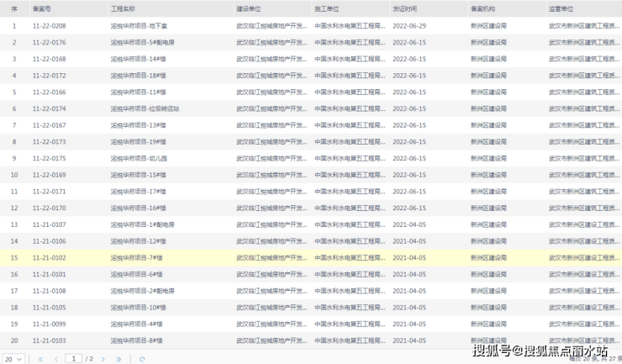Click project name 洺悦华府项目-14#楼
Screen dimensions: 622x364
coord(139,59)
